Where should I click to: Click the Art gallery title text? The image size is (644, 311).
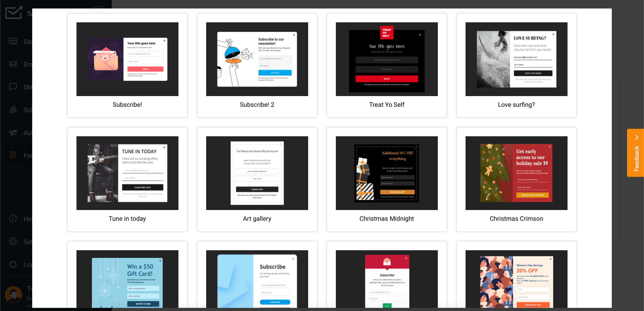[x=257, y=219]
